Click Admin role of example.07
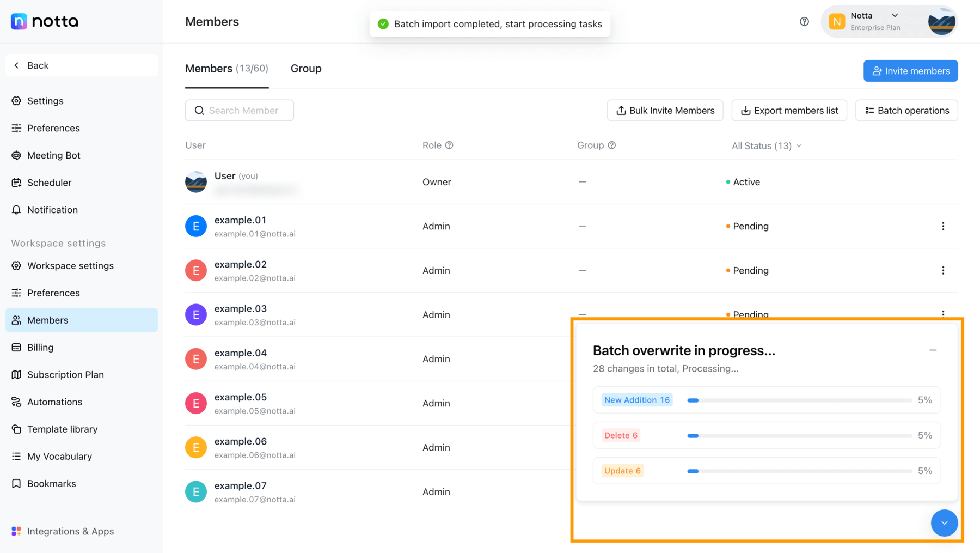980x553 pixels. (x=436, y=491)
